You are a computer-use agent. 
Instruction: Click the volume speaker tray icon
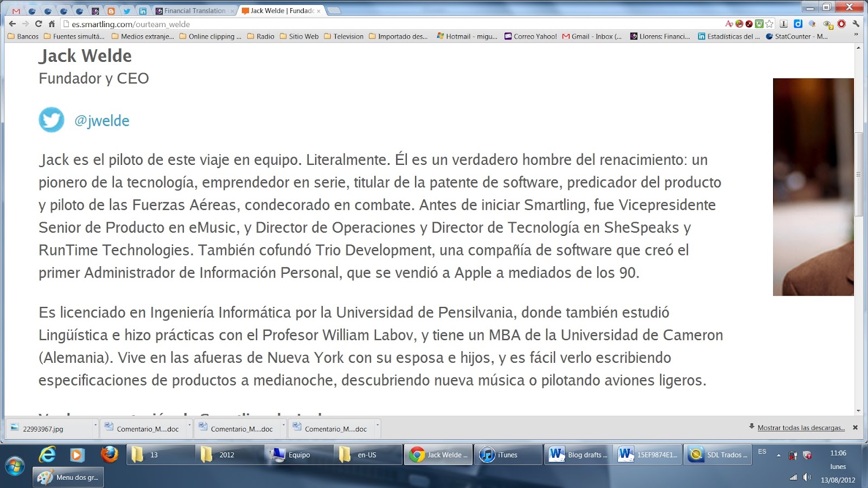807,477
